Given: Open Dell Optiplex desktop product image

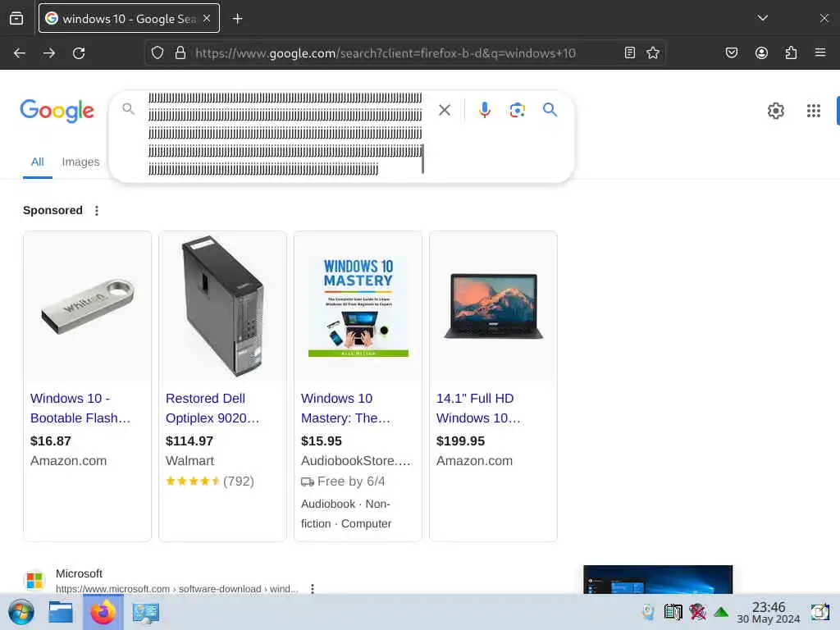Looking at the screenshot, I should (x=223, y=307).
